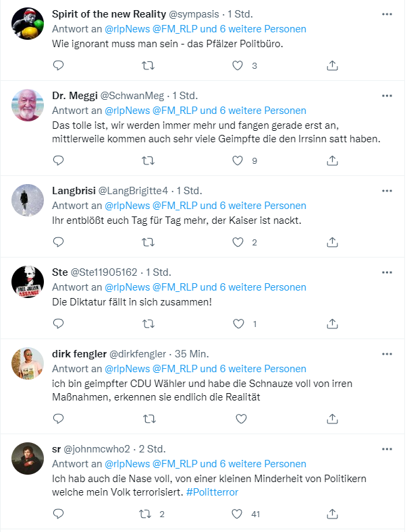Image resolution: width=407 pixels, height=532 pixels.
Task: Reply to dirk fengler's tweet
Action: [x=58, y=419]
